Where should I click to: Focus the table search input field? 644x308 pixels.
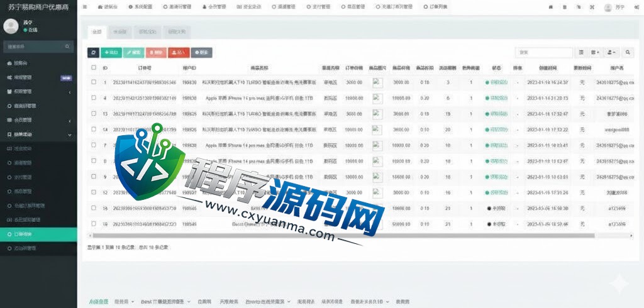pyautogui.click(x=544, y=53)
